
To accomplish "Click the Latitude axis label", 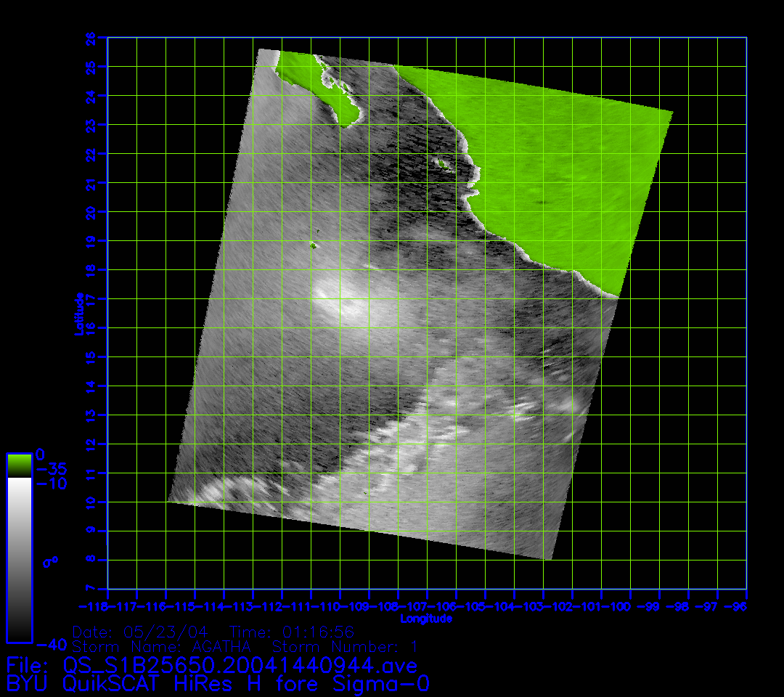I will [78, 313].
